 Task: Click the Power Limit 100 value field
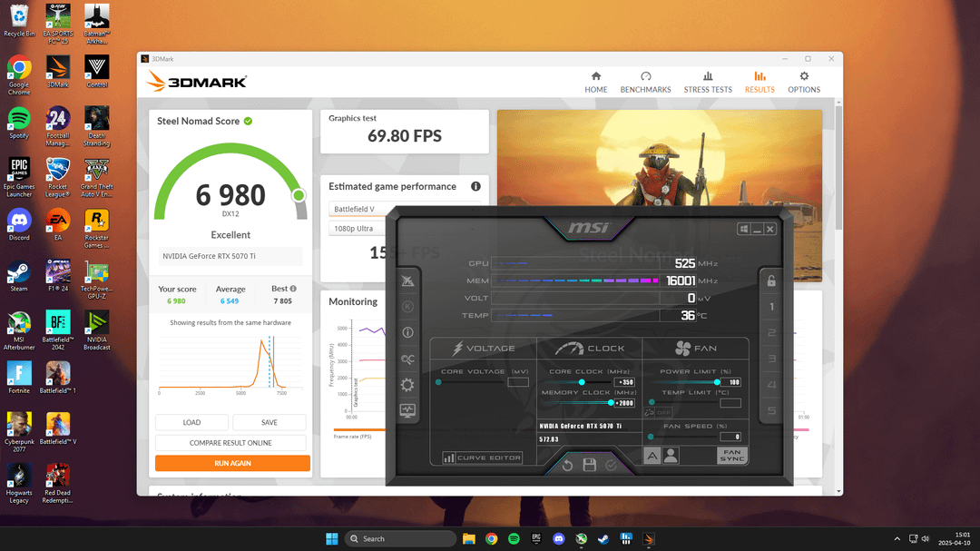[730, 382]
